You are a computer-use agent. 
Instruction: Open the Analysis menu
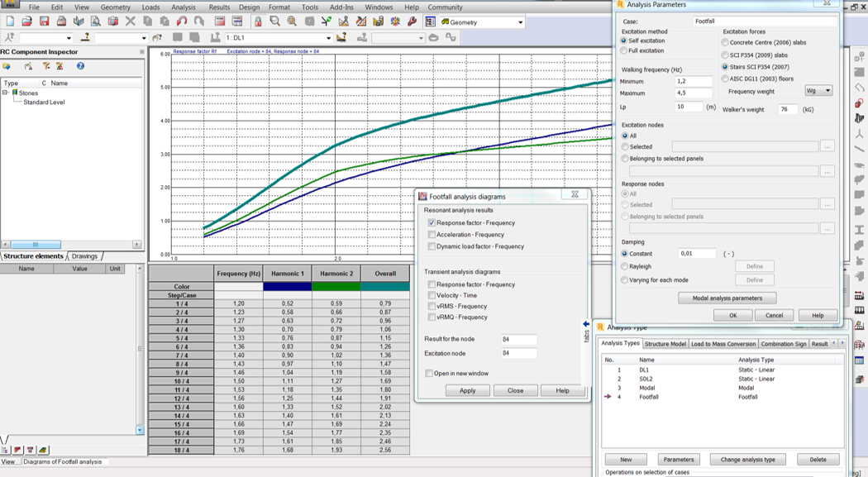pyautogui.click(x=183, y=7)
